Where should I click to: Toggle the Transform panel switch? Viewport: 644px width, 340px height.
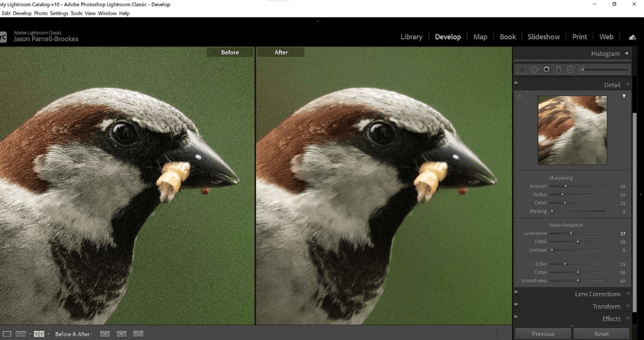(516, 304)
